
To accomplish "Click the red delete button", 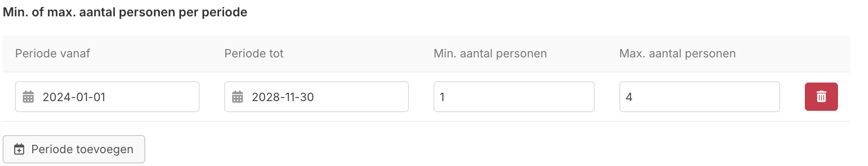I will (821, 97).
